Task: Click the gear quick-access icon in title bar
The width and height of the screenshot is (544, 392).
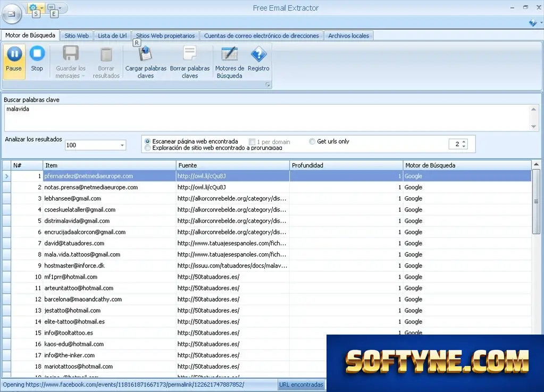Action: [x=33, y=7]
